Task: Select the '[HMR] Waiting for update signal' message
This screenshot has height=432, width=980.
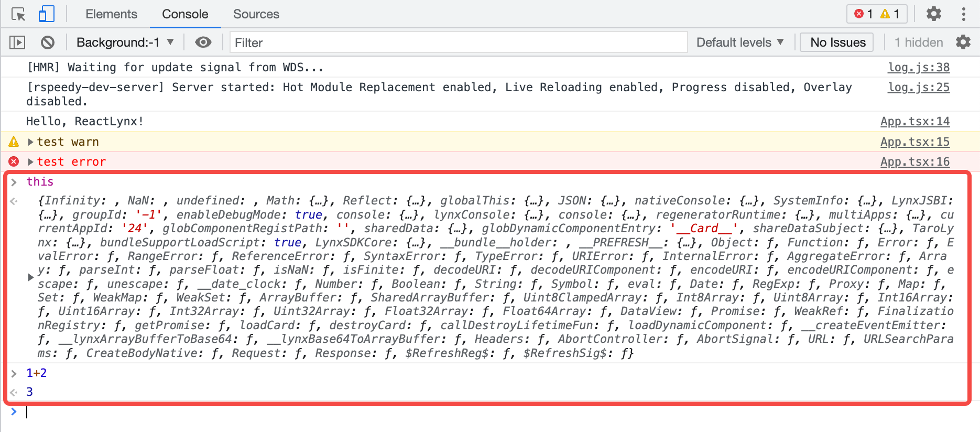Action: click(175, 68)
